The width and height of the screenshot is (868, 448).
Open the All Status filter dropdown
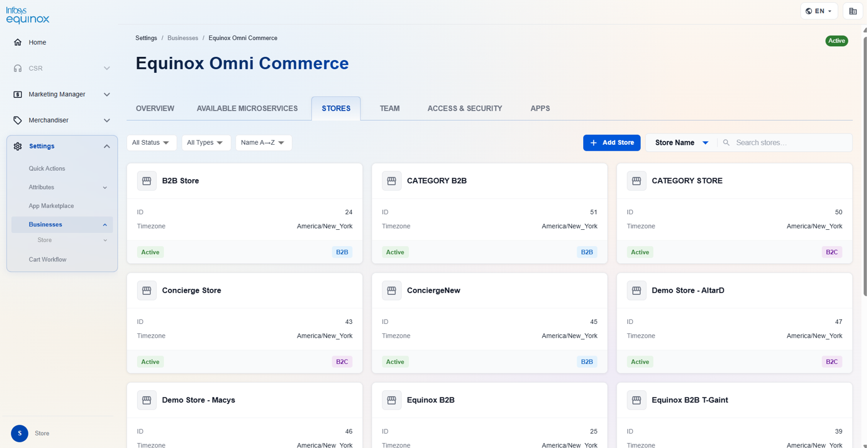coord(152,143)
